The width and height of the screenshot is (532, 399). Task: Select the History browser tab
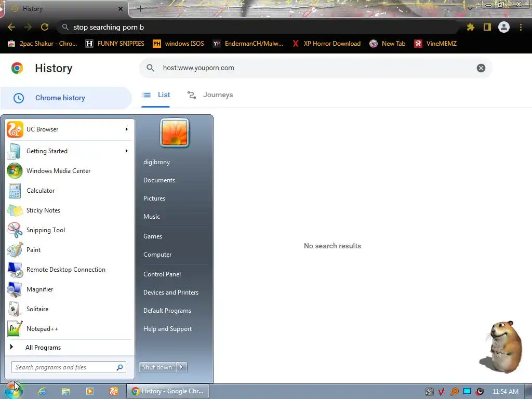(x=66, y=9)
